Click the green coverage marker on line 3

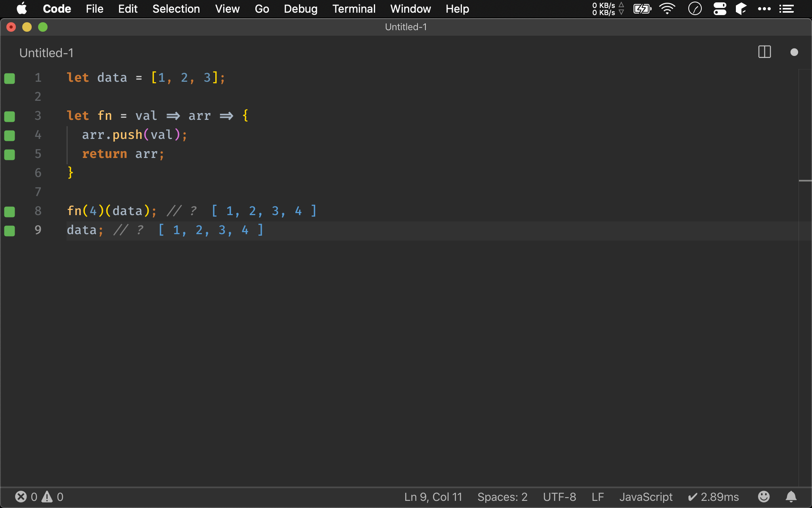pyautogui.click(x=10, y=116)
